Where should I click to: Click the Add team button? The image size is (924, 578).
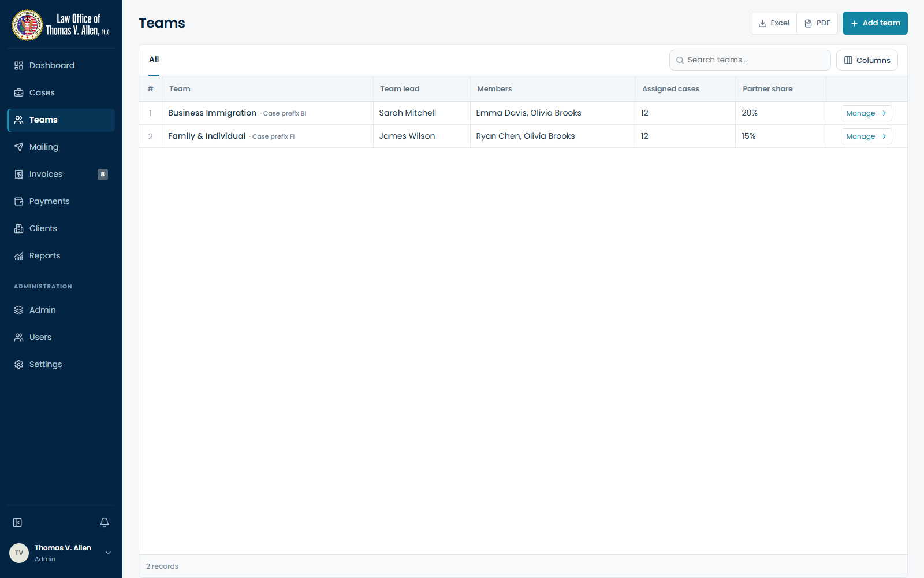tap(875, 23)
